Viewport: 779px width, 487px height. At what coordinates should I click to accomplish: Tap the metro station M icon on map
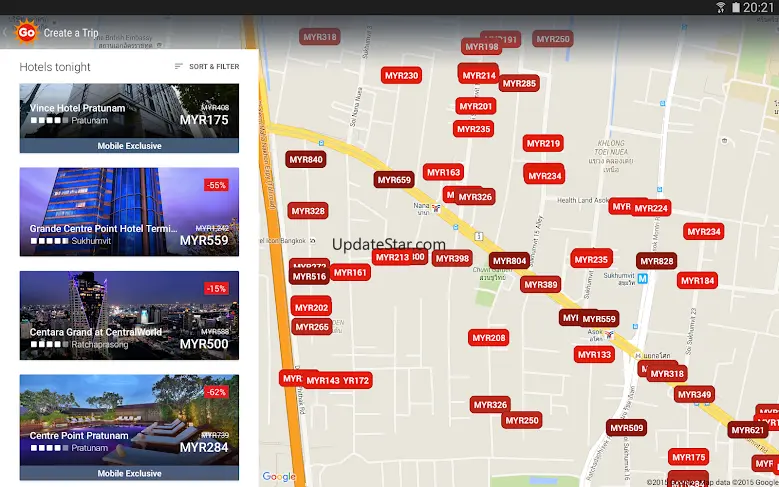(x=643, y=278)
